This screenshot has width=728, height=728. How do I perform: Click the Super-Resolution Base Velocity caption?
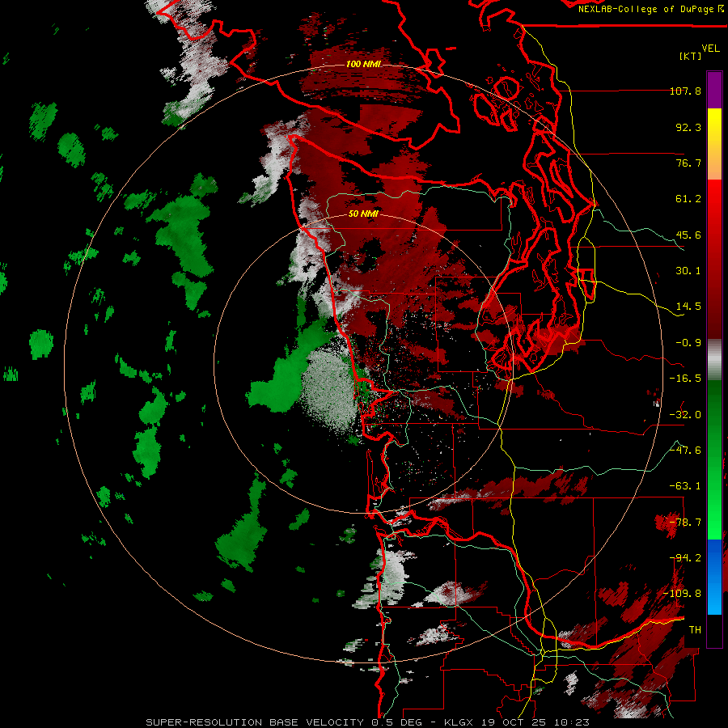click(368, 722)
